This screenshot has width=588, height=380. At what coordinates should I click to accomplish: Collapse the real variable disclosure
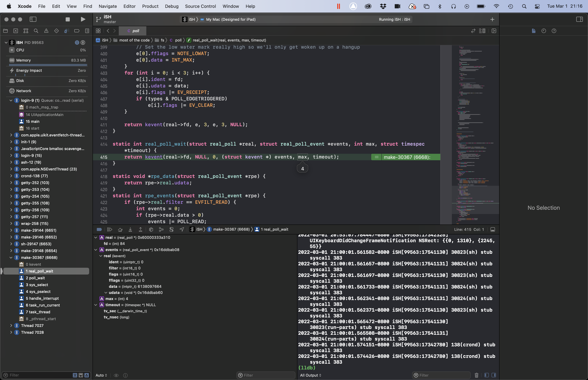click(x=96, y=237)
